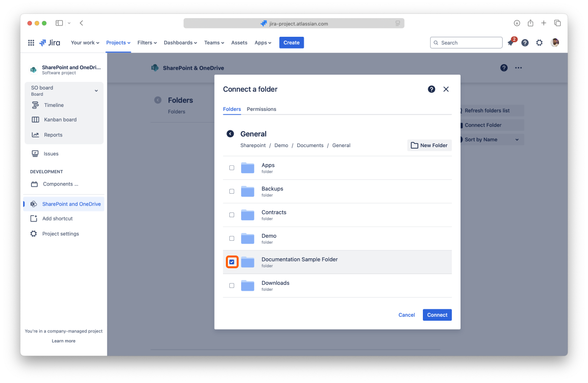Click the New Folder button

point(429,145)
